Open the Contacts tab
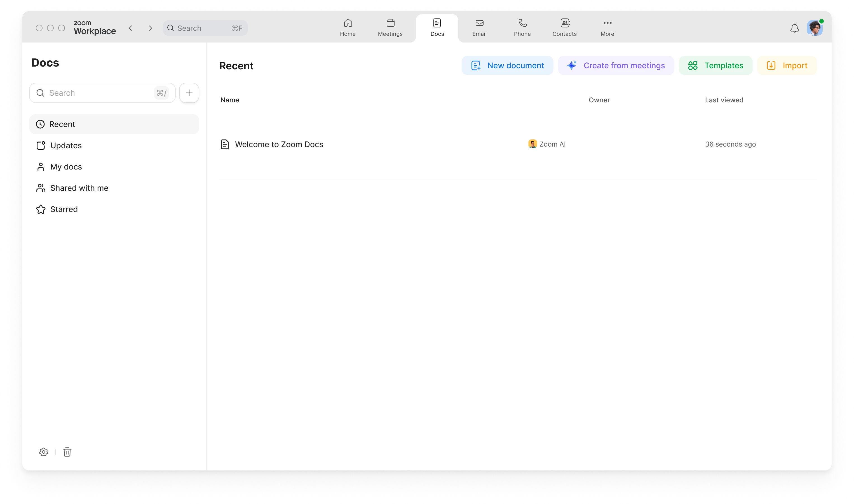The image size is (854, 504). (564, 27)
